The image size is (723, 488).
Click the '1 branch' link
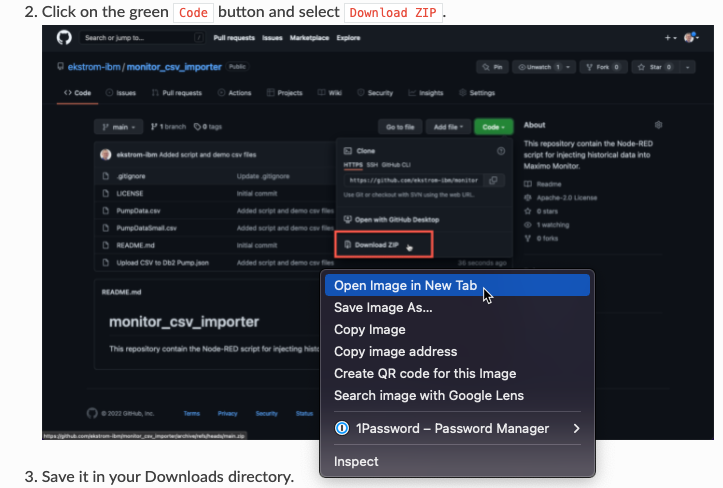coord(168,126)
